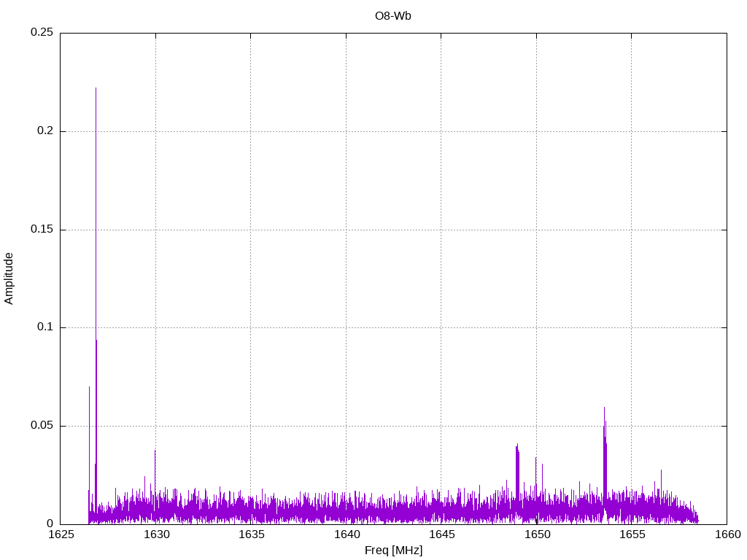Click the 1630 x-axis tick label
The width and height of the screenshot is (747, 560).
(155, 535)
